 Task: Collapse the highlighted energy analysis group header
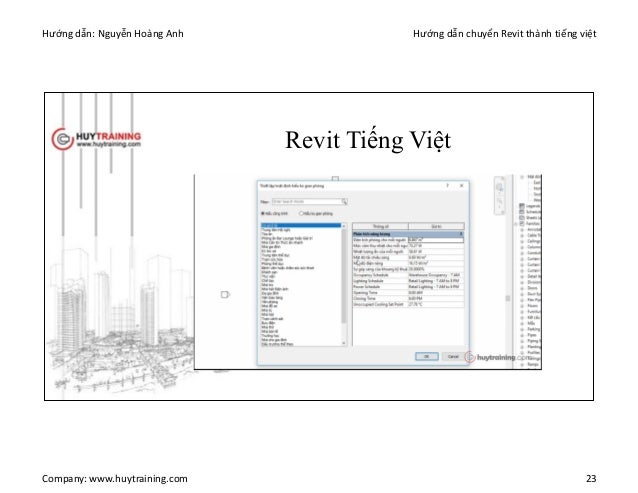[x=461, y=234]
